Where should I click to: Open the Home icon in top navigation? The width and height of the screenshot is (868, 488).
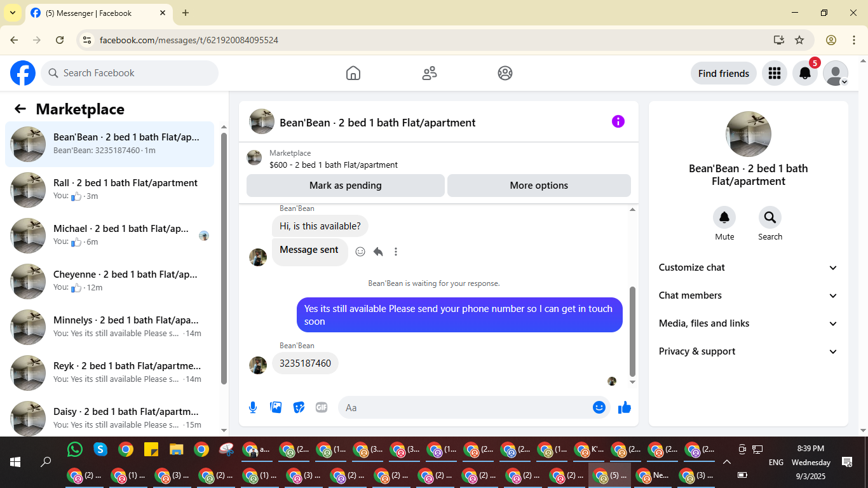click(353, 73)
